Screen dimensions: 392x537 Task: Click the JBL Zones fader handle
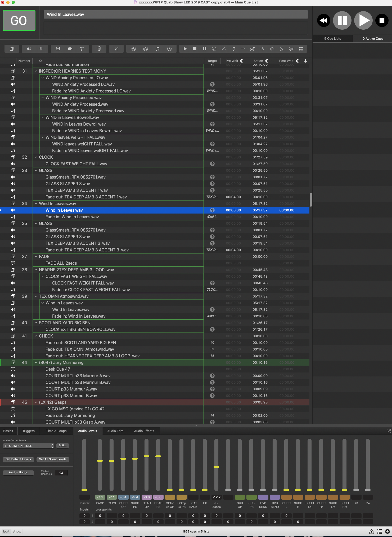point(216,467)
